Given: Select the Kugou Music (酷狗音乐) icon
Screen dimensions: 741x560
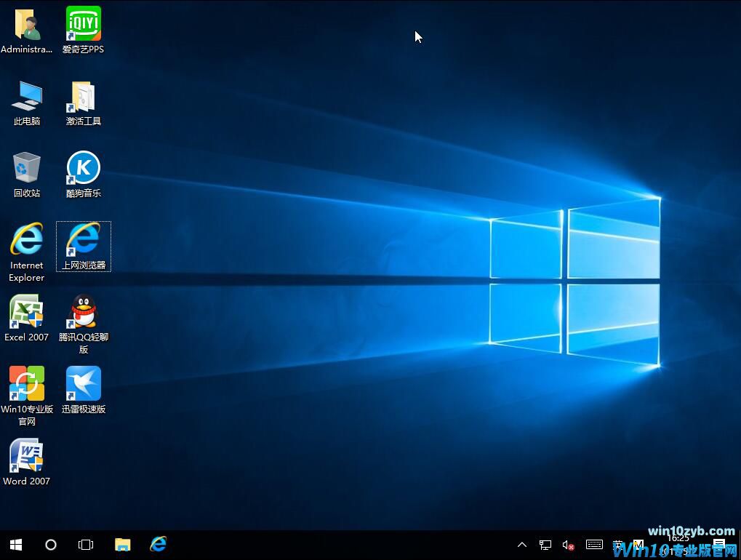Looking at the screenshot, I should (83, 168).
